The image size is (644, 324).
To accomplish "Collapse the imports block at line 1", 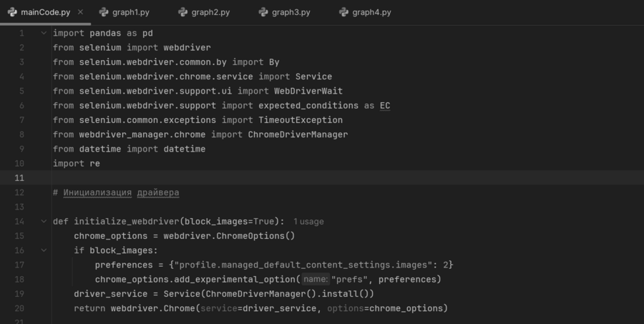I will click(x=44, y=33).
